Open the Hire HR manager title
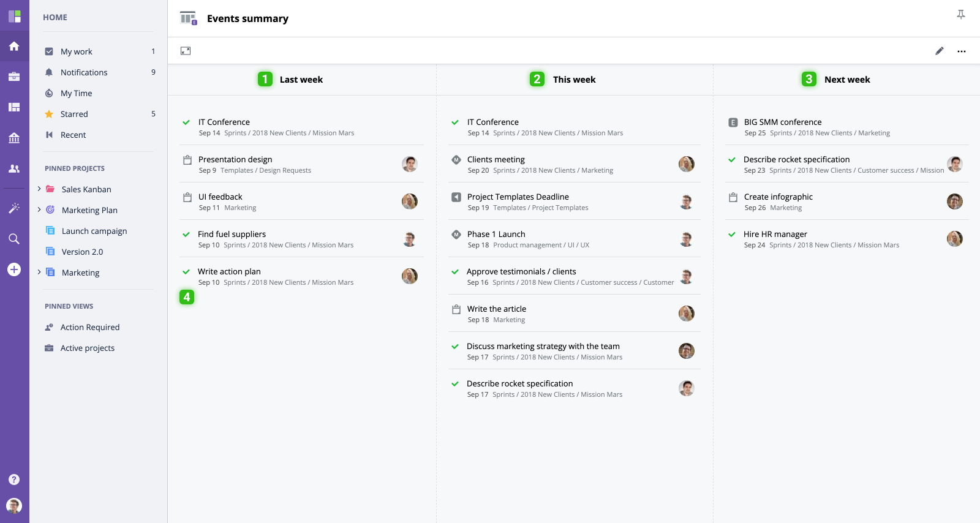 [775, 234]
